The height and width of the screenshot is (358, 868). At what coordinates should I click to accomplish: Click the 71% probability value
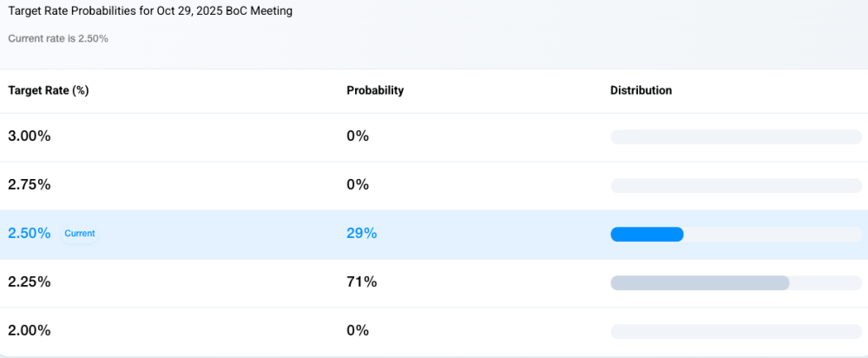pyautogui.click(x=362, y=282)
